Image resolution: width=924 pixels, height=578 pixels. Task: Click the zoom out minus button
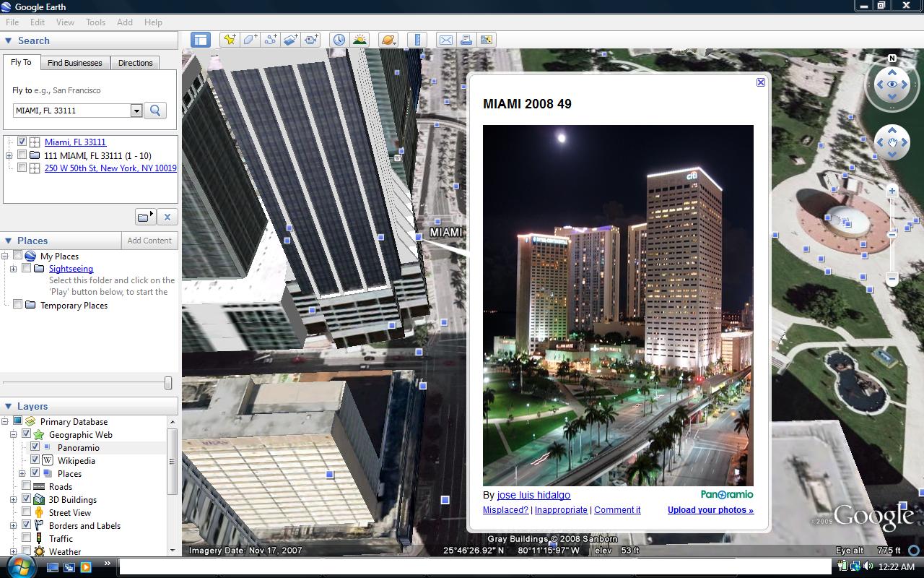pyautogui.click(x=892, y=278)
